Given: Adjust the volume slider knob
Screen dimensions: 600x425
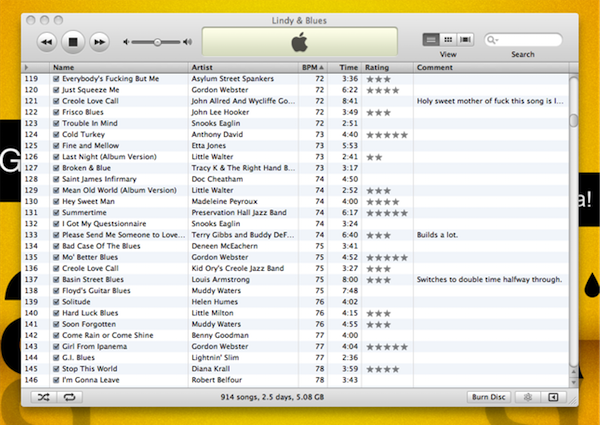Looking at the screenshot, I should [x=157, y=42].
